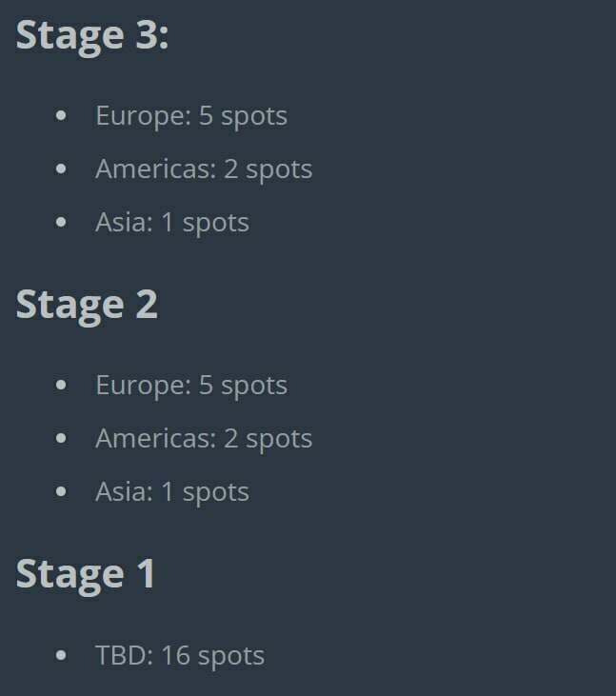Select "Americas: 2 spots" under Stage 2

(x=204, y=439)
